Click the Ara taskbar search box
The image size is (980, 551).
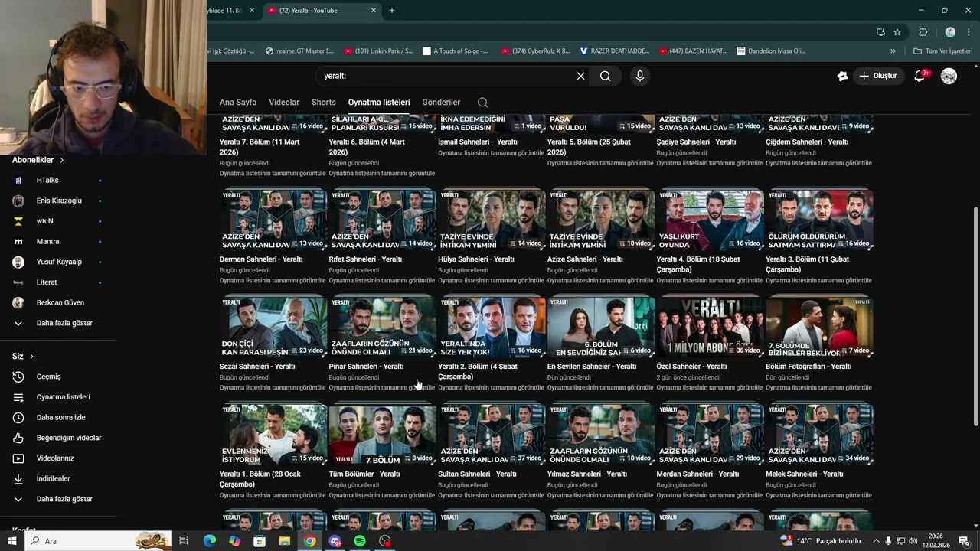click(x=98, y=541)
